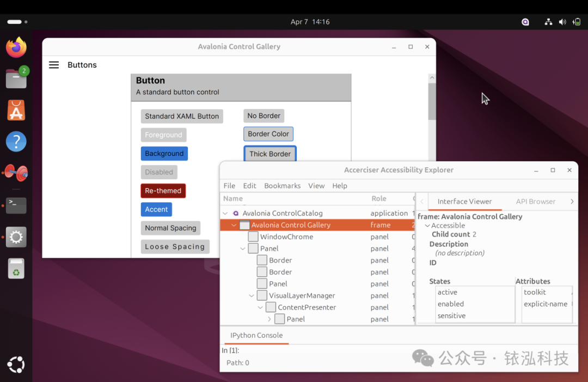
Task: Click the IPython In [1] input prompt
Action: [x=230, y=350]
